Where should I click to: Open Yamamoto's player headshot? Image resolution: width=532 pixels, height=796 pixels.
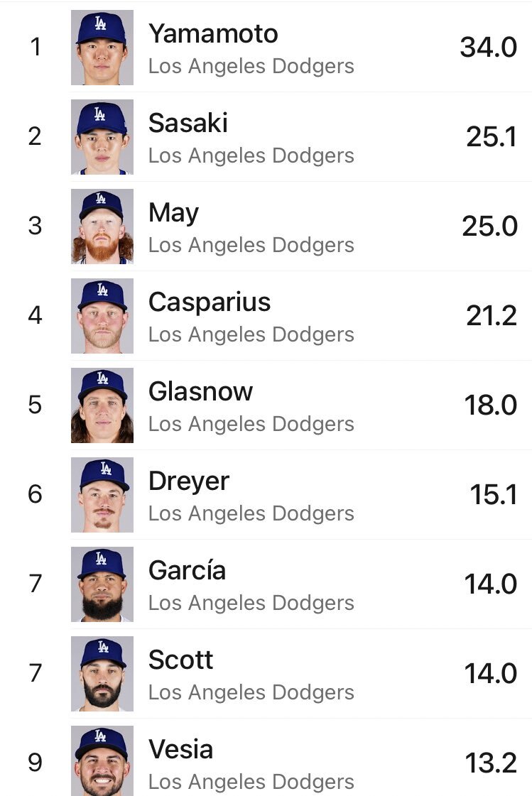click(102, 47)
